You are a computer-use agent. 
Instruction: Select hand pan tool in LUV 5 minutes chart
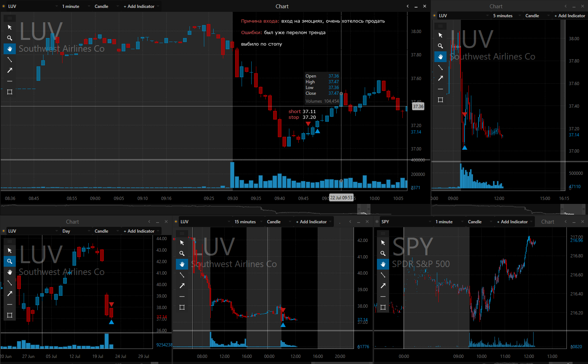point(440,57)
